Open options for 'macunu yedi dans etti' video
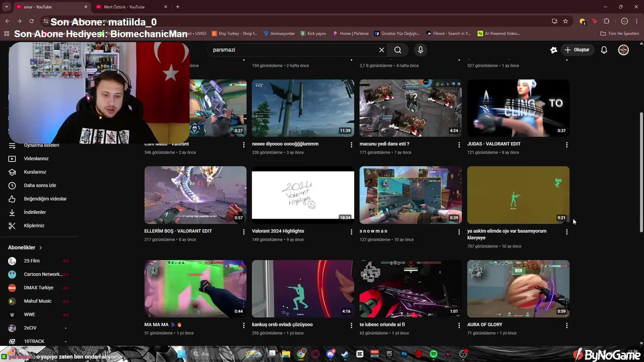This screenshot has height=362, width=644. [459, 145]
